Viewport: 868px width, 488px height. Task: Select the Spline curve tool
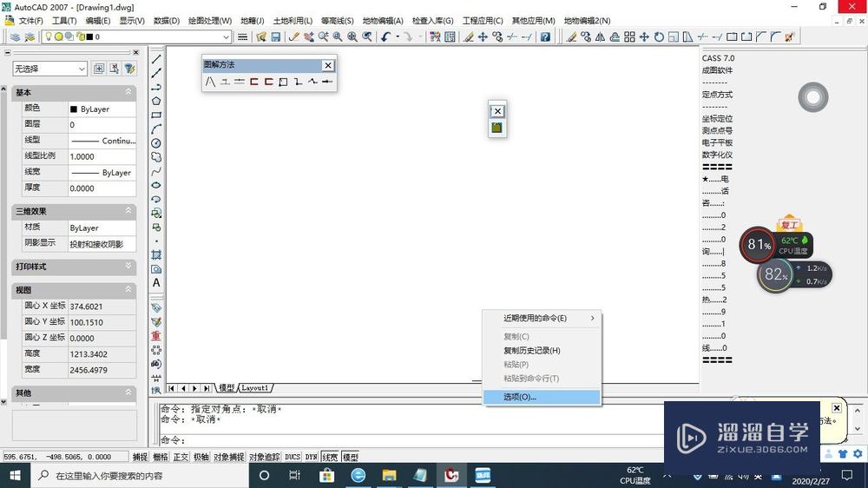tap(156, 171)
